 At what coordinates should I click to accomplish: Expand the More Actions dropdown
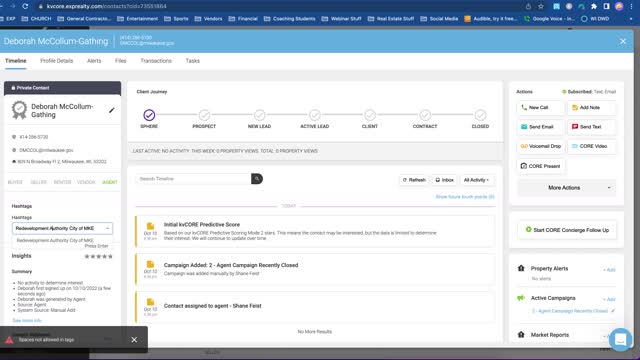coord(567,188)
